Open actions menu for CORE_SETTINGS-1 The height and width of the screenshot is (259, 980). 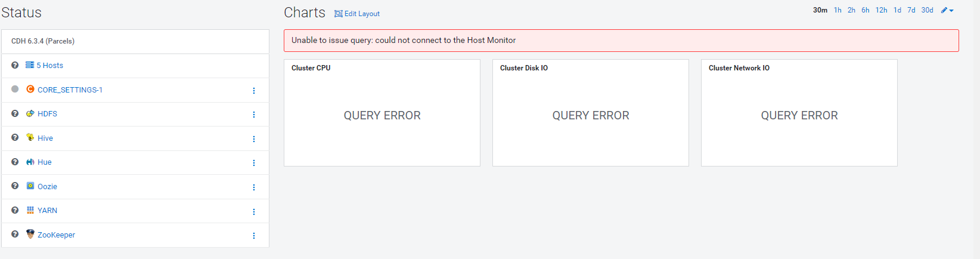[254, 91]
